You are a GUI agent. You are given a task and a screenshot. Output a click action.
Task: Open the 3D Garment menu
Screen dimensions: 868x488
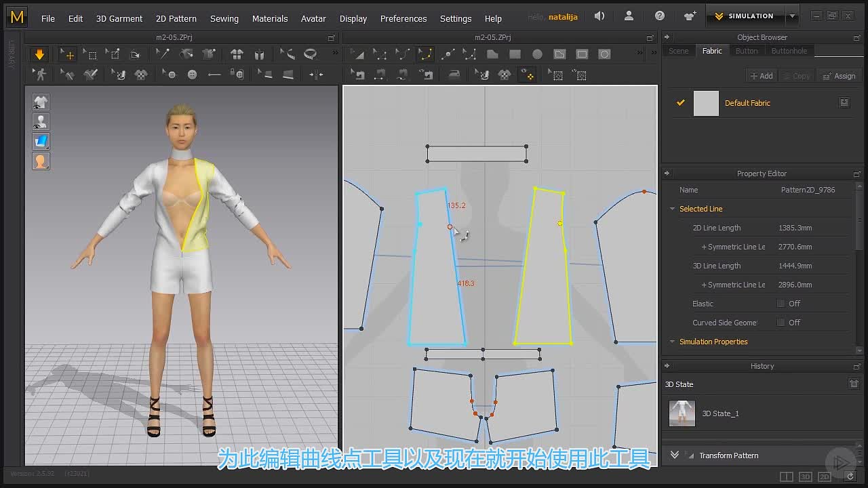[x=119, y=18]
